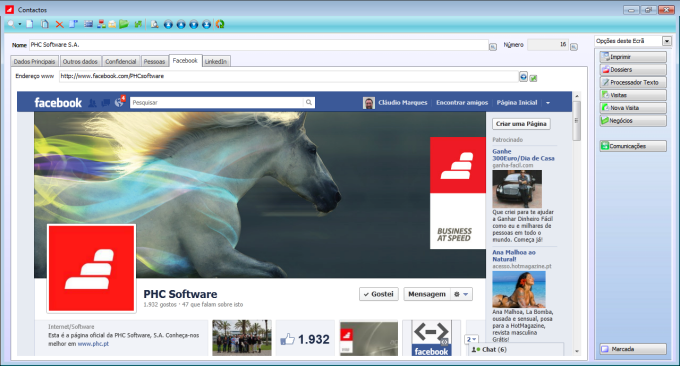Click Comunicações button
This screenshot has height=366, width=680.
click(x=633, y=146)
